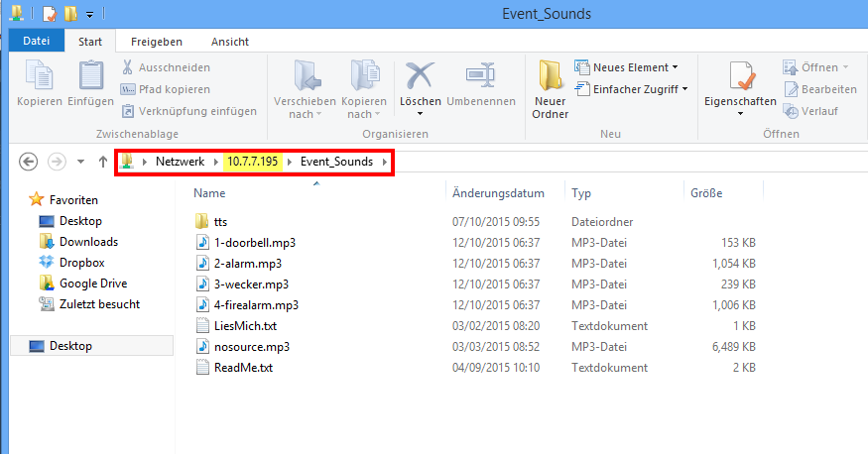Click the Umbenennen icon

[x=480, y=77]
